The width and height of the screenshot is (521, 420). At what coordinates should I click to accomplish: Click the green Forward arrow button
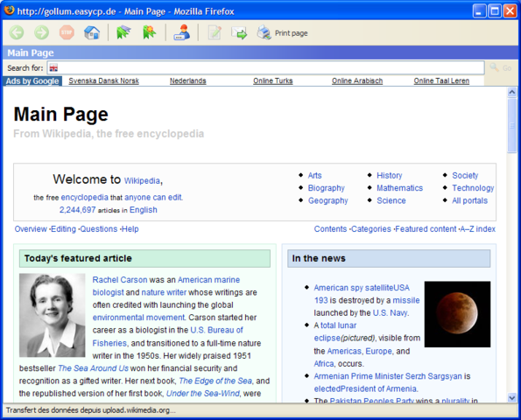tap(41, 32)
